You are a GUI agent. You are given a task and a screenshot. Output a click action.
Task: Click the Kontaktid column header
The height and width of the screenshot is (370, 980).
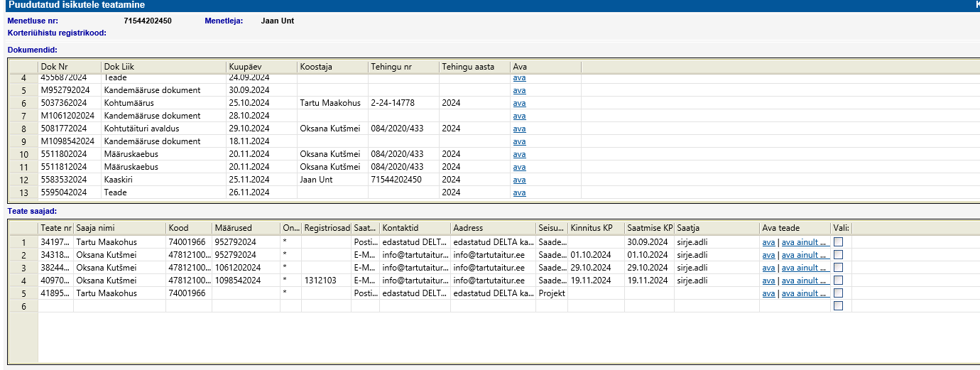pyautogui.click(x=415, y=228)
